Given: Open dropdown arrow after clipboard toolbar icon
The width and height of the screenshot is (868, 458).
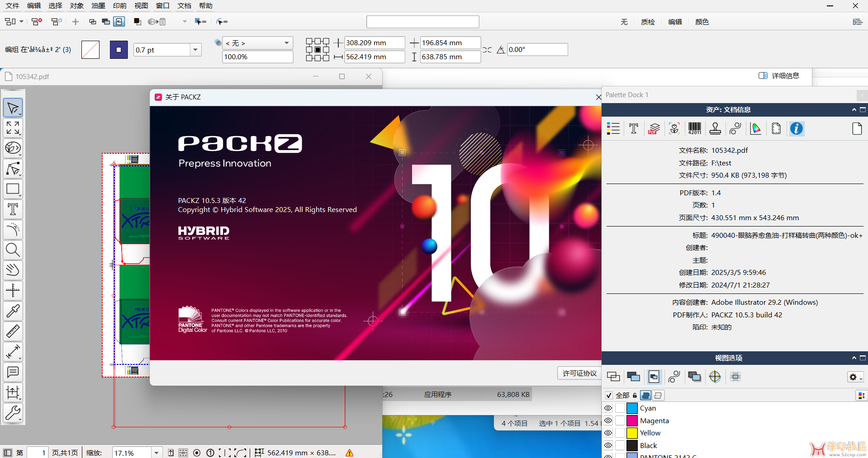Looking at the screenshot, I should pyautogui.click(x=184, y=22).
